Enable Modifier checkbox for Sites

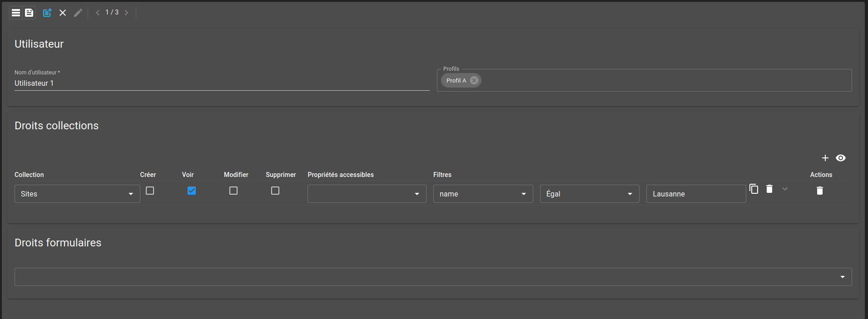233,191
